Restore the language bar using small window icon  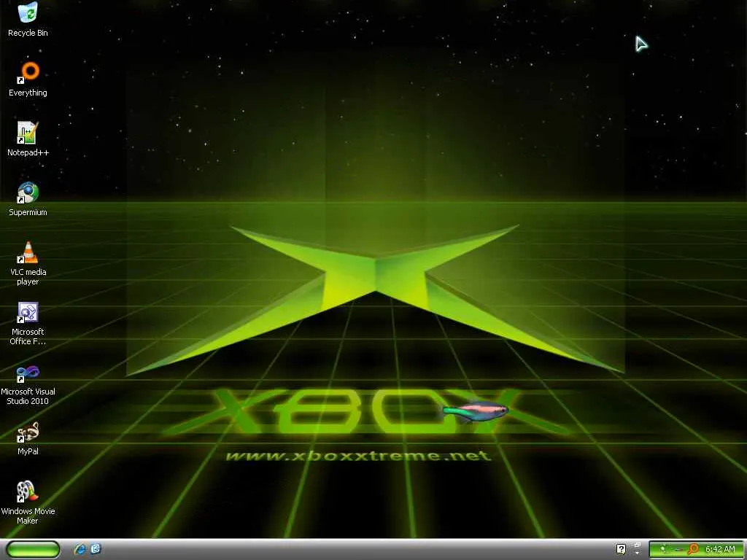tap(638, 544)
